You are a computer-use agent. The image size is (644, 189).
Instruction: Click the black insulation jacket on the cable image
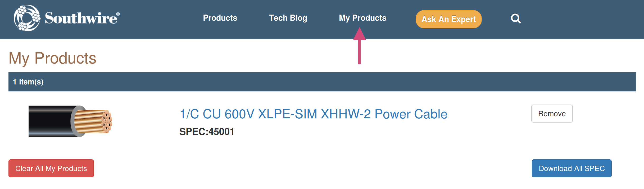(50, 121)
